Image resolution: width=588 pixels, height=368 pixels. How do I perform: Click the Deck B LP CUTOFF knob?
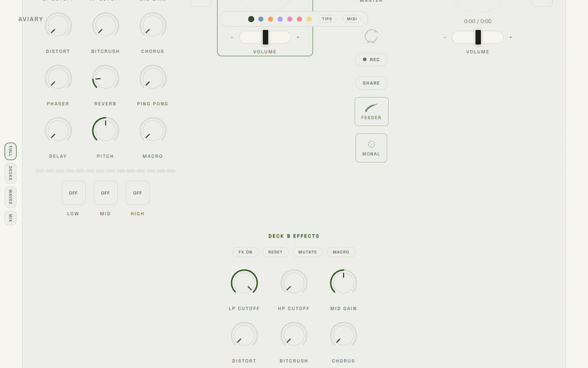tap(245, 283)
